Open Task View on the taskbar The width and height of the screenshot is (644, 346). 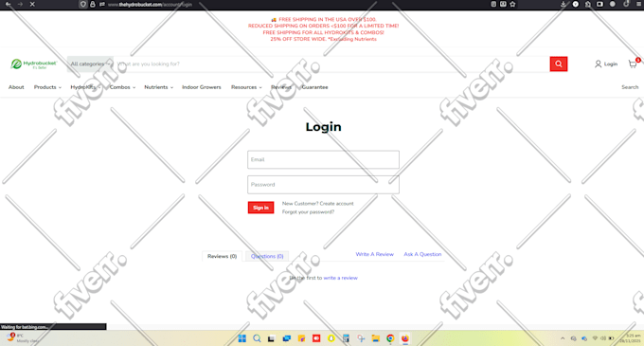click(x=271, y=338)
